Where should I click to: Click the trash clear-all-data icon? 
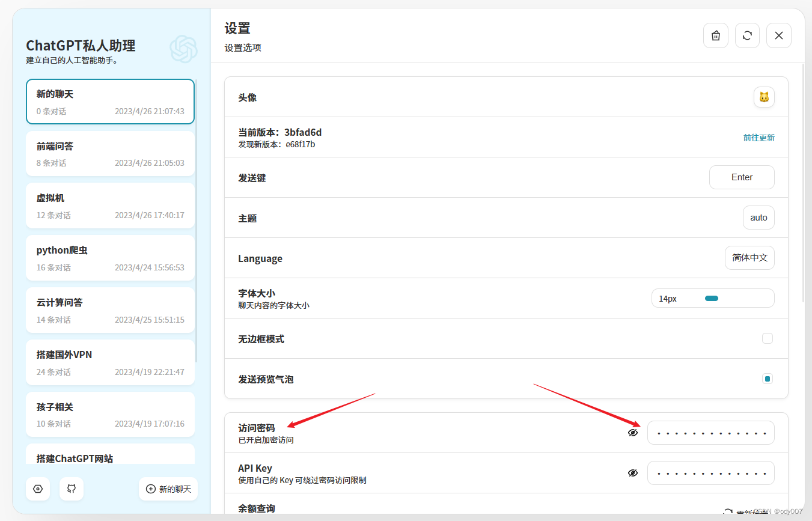(716, 35)
